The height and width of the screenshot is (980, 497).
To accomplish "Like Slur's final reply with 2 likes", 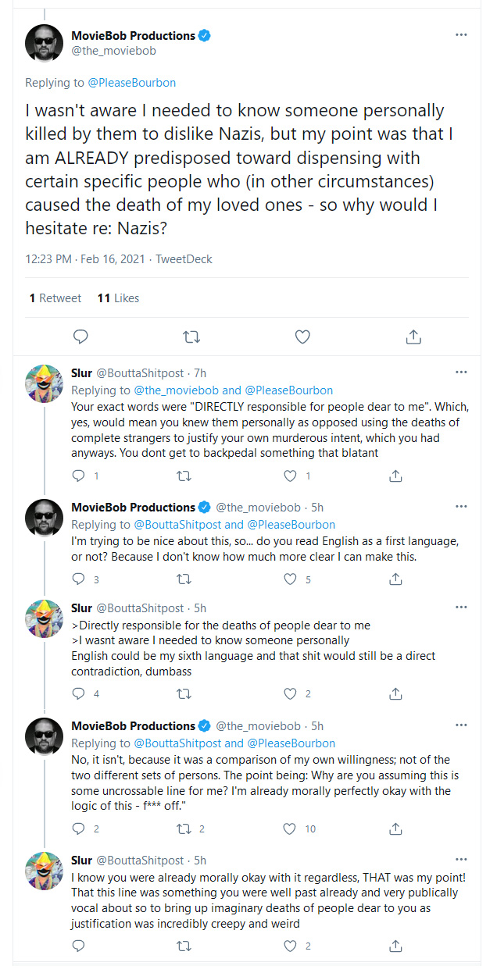I will tap(291, 946).
